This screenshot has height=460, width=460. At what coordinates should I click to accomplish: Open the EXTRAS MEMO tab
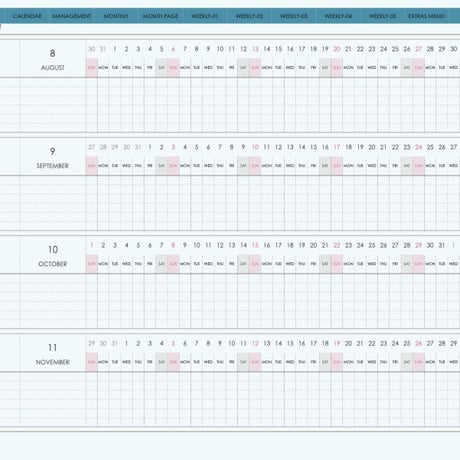pos(427,16)
